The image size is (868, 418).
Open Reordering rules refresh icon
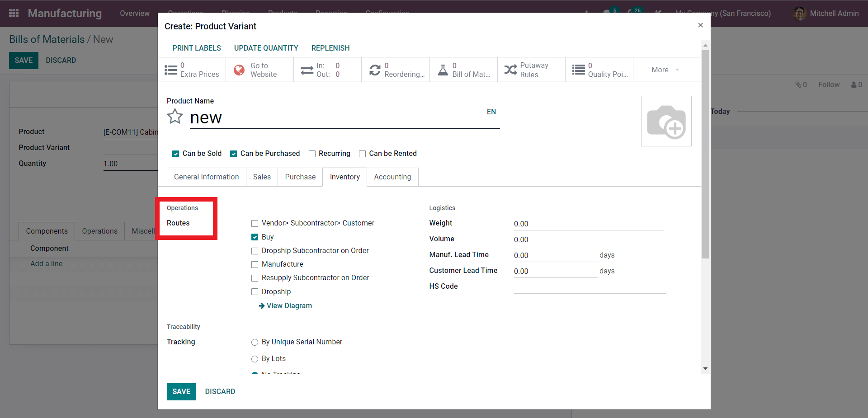375,70
